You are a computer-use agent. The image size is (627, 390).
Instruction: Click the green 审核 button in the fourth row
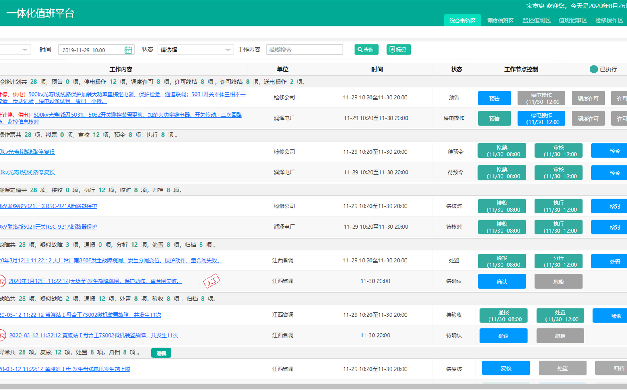pyautogui.click(x=559, y=173)
